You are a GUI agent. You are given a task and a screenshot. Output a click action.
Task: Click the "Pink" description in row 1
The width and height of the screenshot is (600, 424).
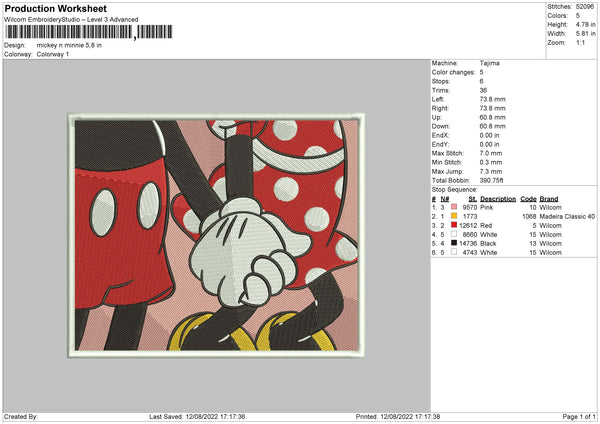point(487,207)
